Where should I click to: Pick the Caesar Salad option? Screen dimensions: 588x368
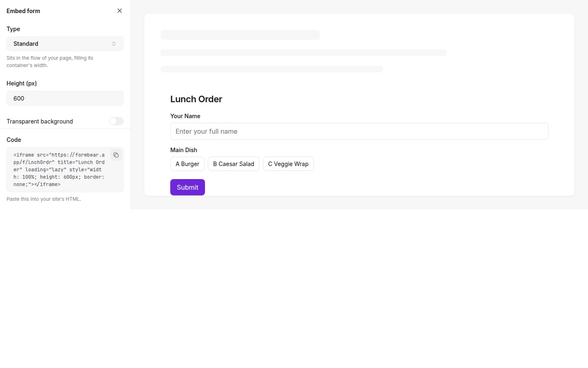point(234,164)
